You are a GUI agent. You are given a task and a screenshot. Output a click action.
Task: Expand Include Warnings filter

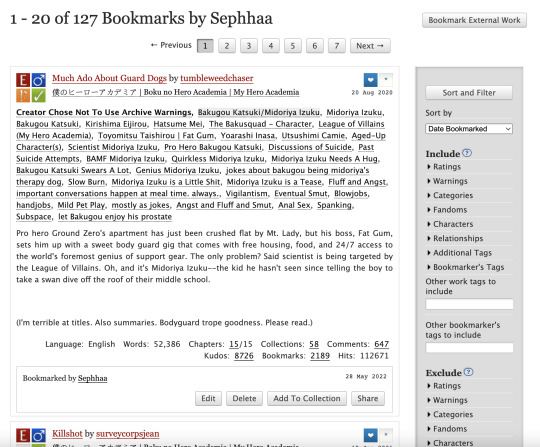coord(447,181)
